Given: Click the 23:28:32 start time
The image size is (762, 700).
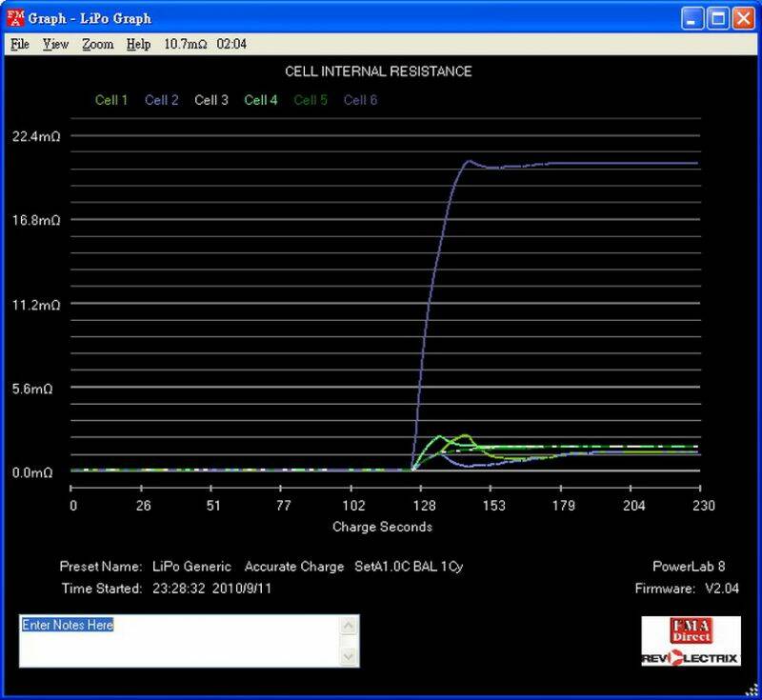Looking at the screenshot, I should coord(179,589).
